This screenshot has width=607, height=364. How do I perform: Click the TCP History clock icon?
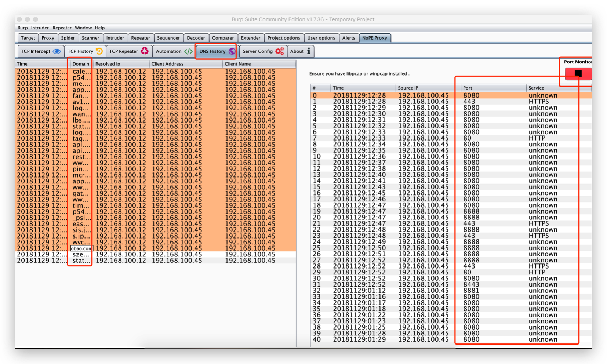click(x=99, y=51)
